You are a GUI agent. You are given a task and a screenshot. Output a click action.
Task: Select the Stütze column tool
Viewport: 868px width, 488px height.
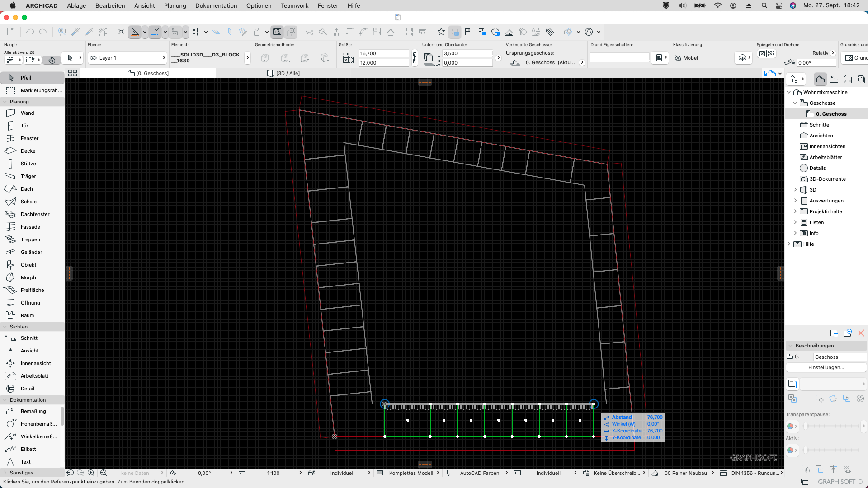28,164
